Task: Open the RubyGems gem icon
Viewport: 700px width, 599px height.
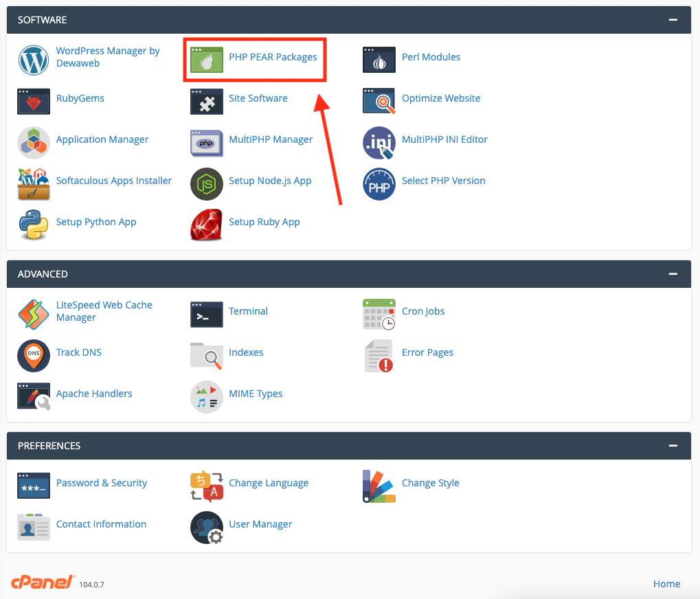Action: 34,101
